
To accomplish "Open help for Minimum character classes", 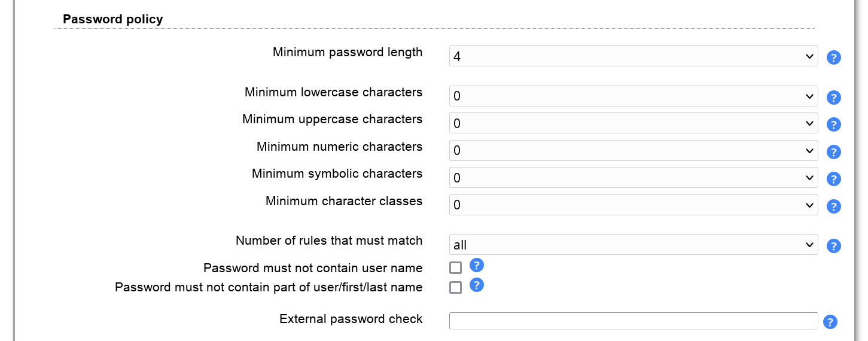I will (x=833, y=206).
